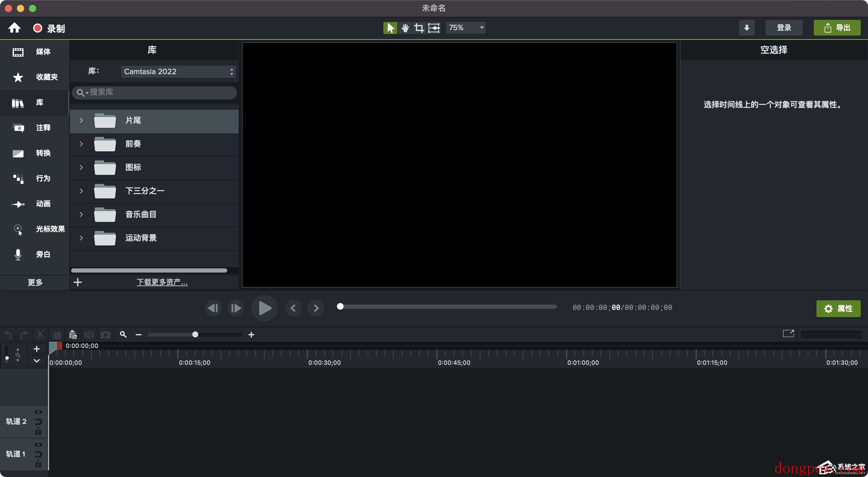Click the plus timeline zoom-in button
Viewport: 868px width, 477px height.
pos(251,335)
